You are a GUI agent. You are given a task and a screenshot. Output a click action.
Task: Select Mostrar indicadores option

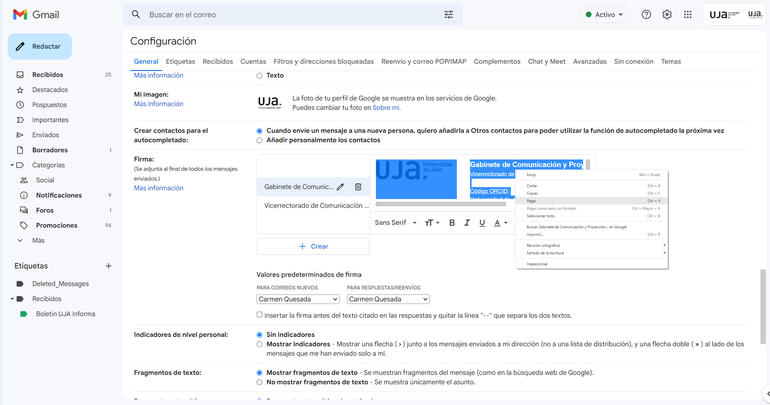click(x=259, y=345)
